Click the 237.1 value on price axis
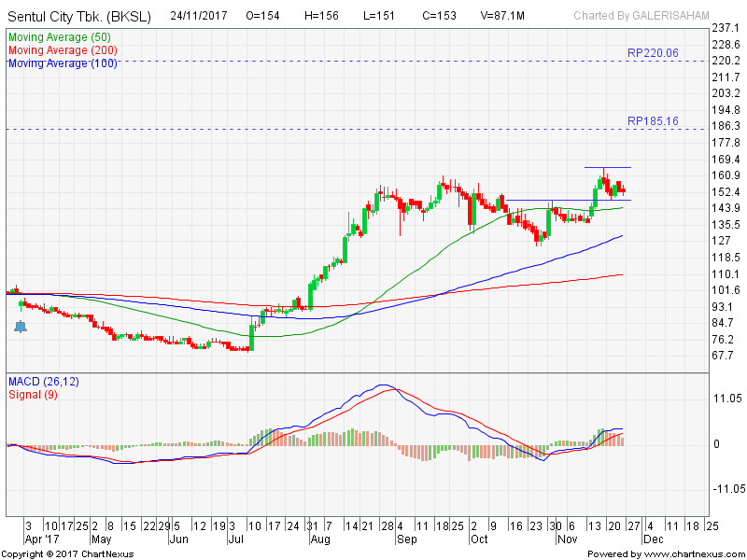 725,28
